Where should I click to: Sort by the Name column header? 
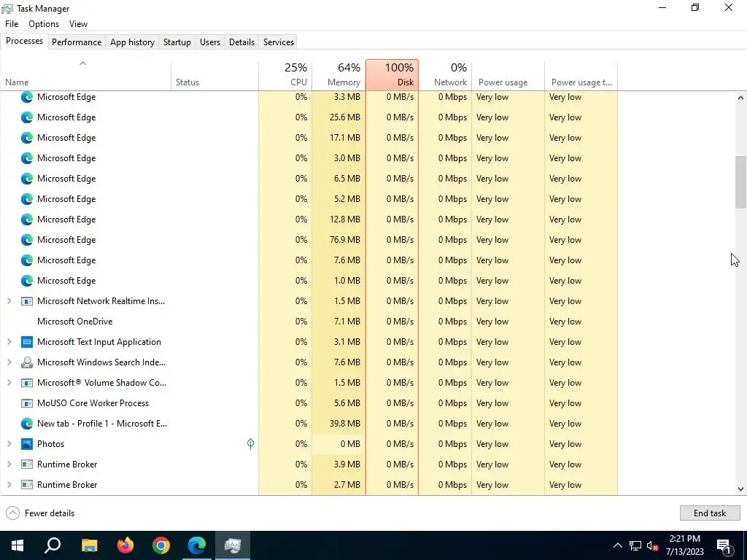click(86, 75)
